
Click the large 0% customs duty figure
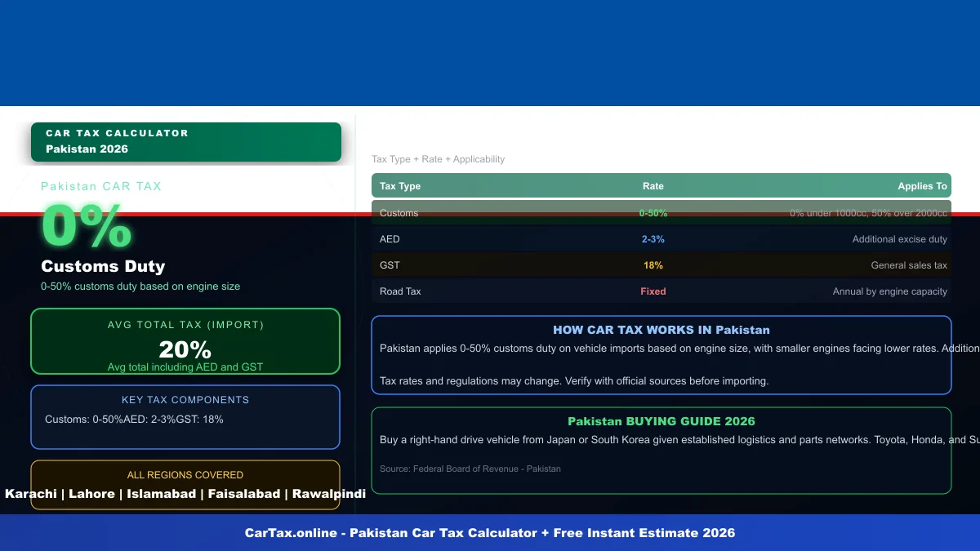click(x=87, y=226)
